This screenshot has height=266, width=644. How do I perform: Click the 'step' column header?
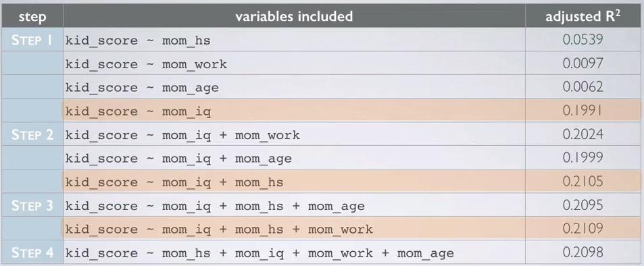pyautogui.click(x=32, y=17)
